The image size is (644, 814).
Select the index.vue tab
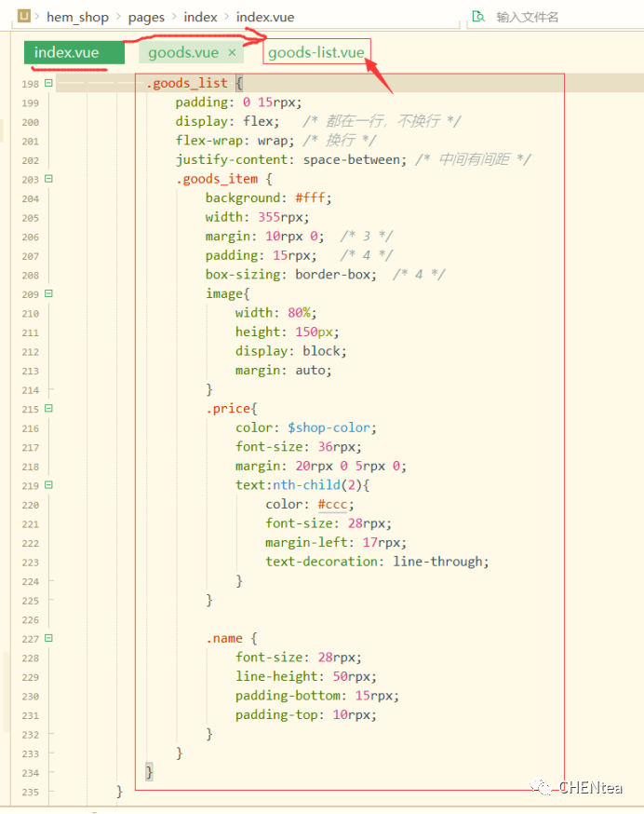(66, 53)
